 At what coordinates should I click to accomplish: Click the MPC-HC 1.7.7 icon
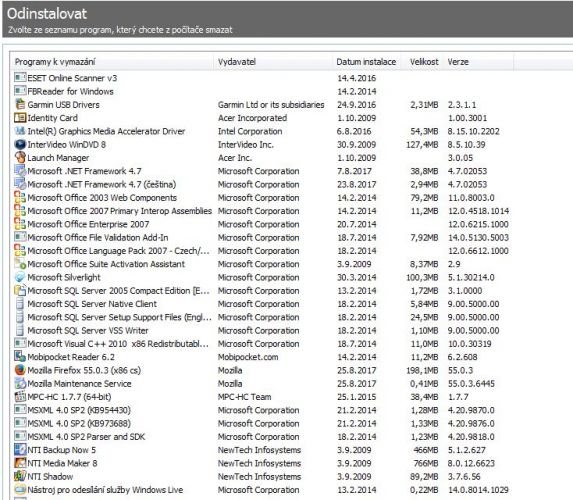20,397
